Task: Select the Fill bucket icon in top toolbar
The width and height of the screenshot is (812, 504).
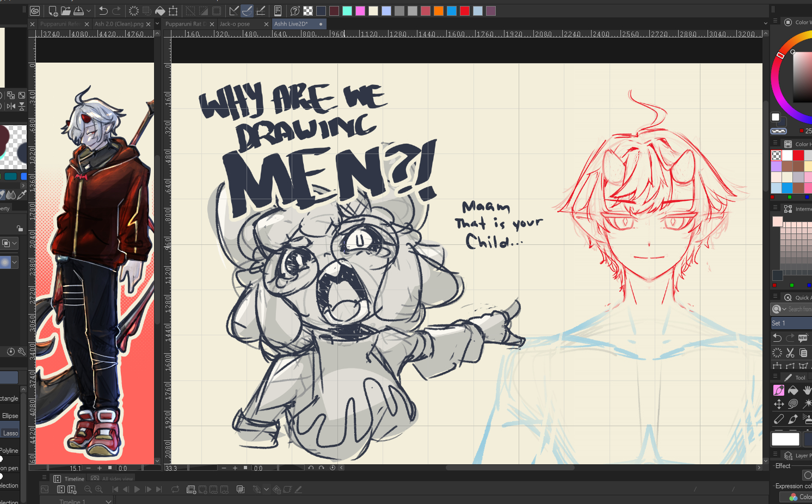Action: tap(160, 11)
